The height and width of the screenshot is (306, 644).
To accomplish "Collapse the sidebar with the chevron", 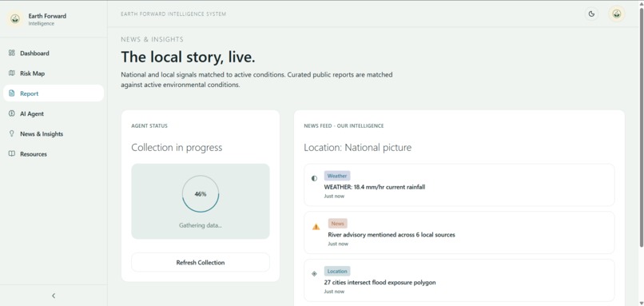I will pyautogui.click(x=54, y=296).
